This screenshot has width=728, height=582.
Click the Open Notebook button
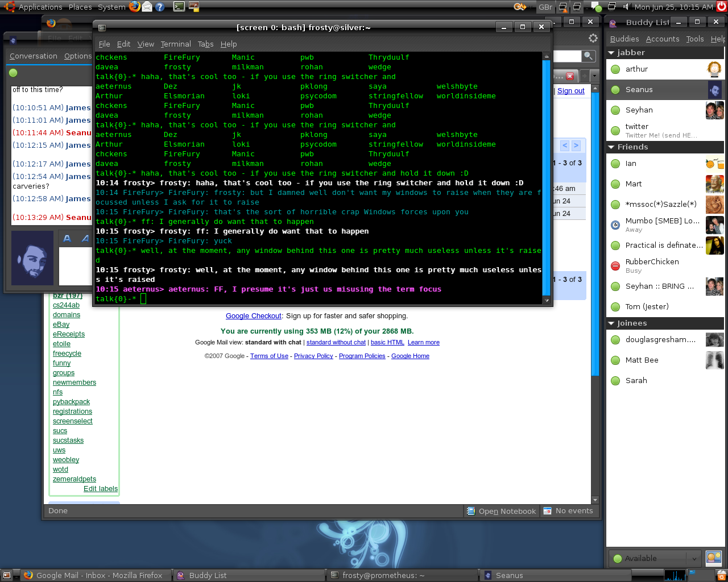501,511
